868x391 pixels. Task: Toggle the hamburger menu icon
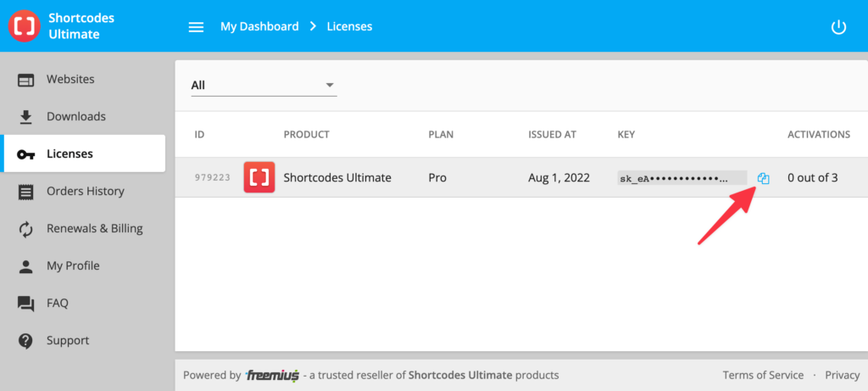[196, 27]
